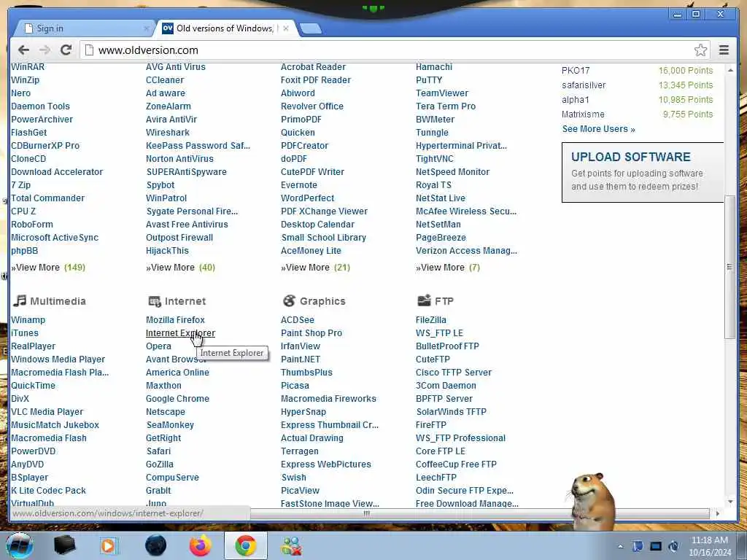Open the black box taskbar icon
Viewport: 747px width, 560px height.
[65, 545]
